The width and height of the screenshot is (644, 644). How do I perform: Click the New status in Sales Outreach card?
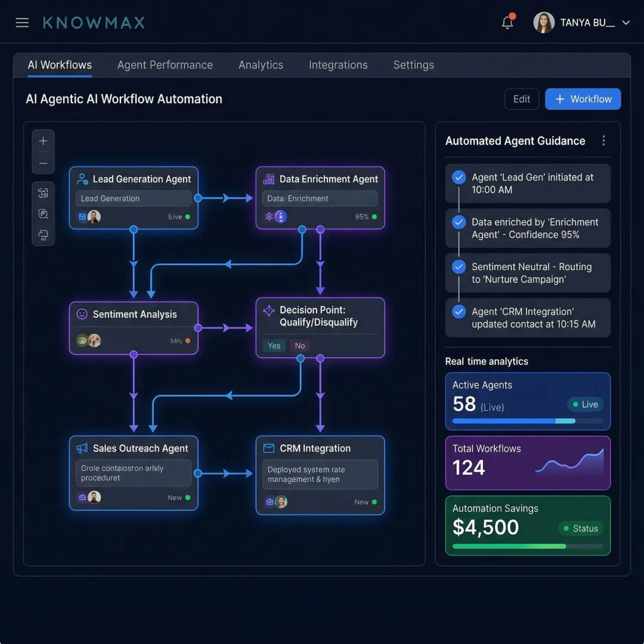point(179,498)
